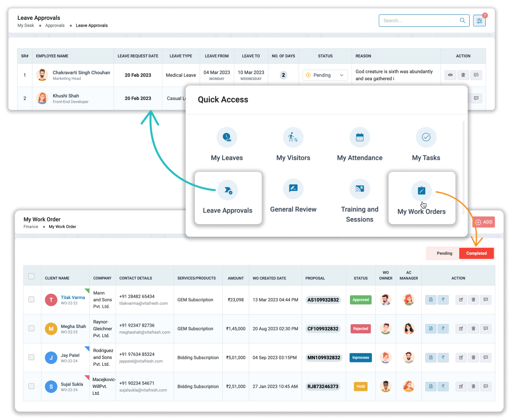Expand the Pending status dropdown
This screenshot has height=420, width=512.
(325, 75)
